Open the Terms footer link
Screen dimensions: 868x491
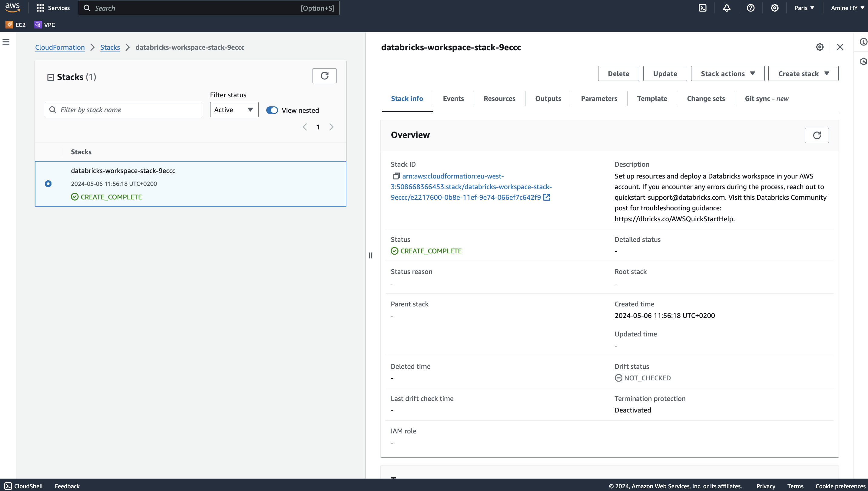[x=795, y=486]
